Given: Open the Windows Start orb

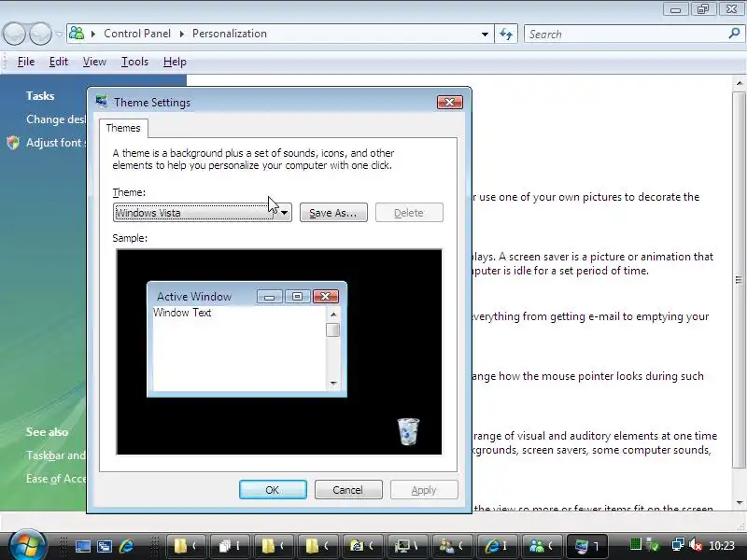Looking at the screenshot, I should pos(27,545).
